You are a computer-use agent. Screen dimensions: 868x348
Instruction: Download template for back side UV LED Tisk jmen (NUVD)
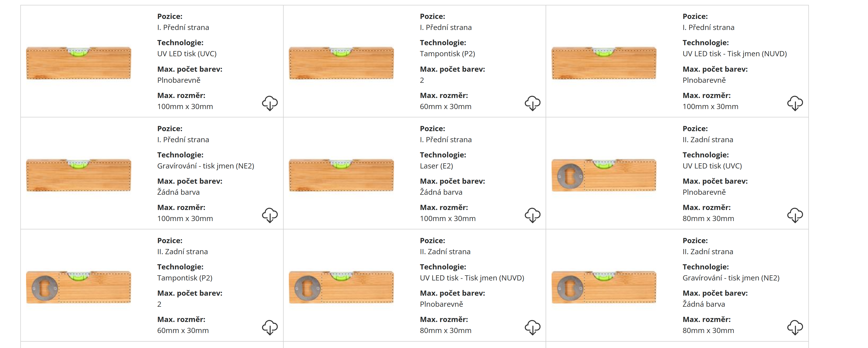(x=532, y=327)
